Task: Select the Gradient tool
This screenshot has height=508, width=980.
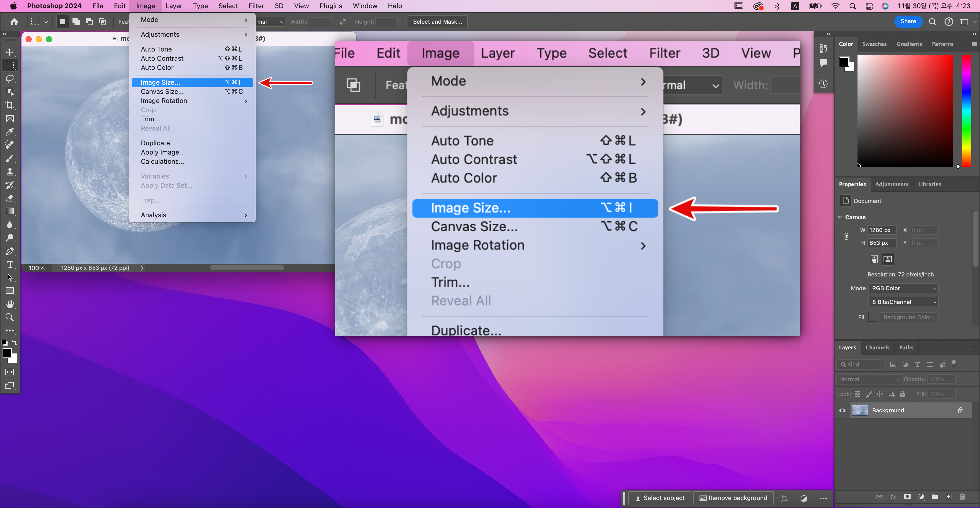Action: 9,211
